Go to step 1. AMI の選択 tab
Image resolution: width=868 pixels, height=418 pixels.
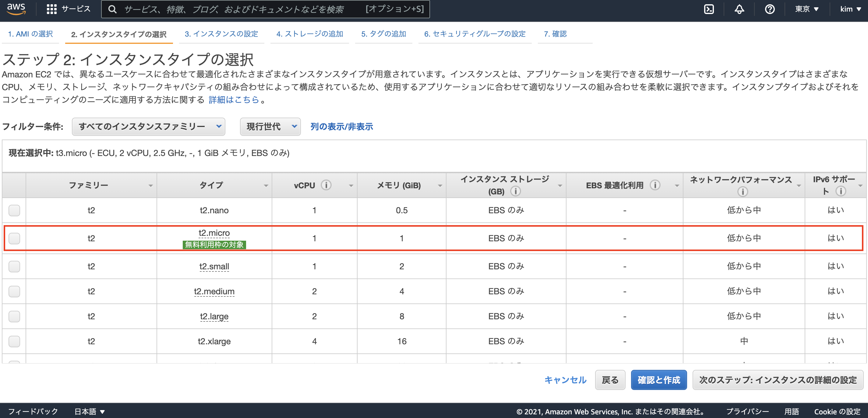click(x=30, y=34)
